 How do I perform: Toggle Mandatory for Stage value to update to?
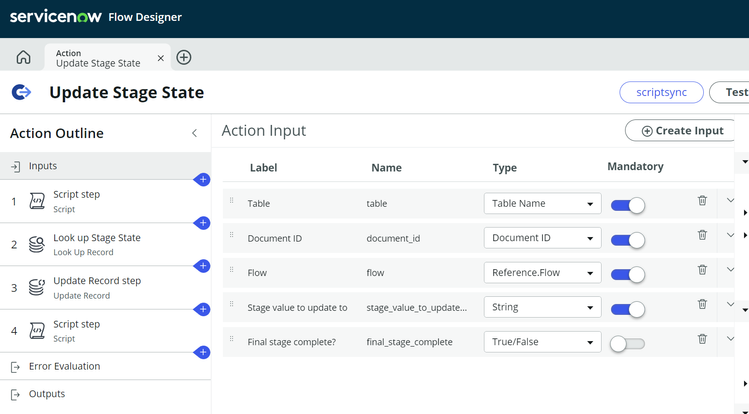tap(628, 309)
